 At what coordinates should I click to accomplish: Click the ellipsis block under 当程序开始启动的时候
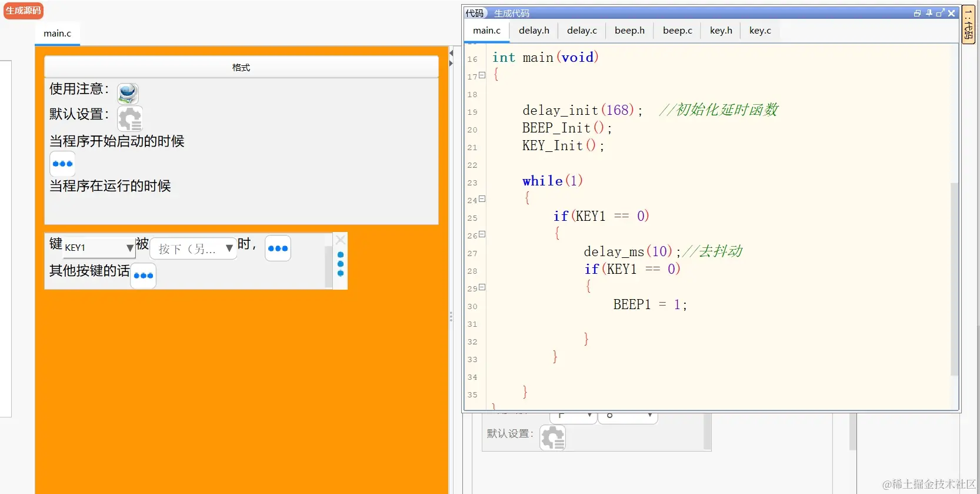(62, 164)
